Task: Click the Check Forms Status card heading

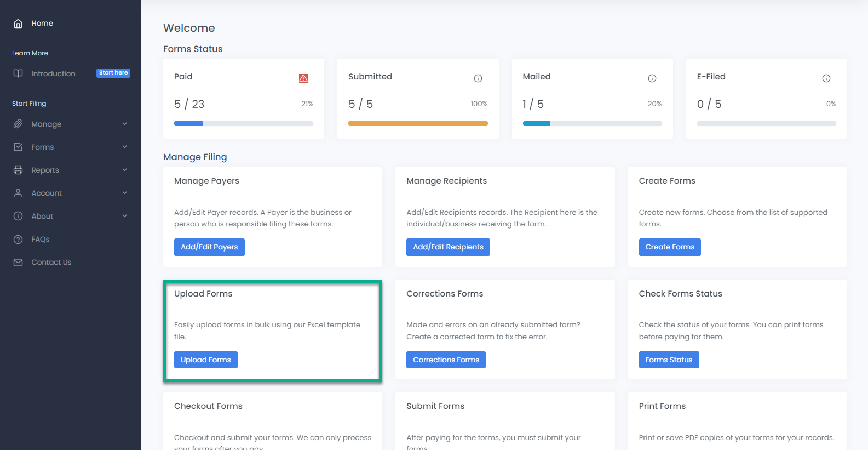Action: tap(680, 294)
